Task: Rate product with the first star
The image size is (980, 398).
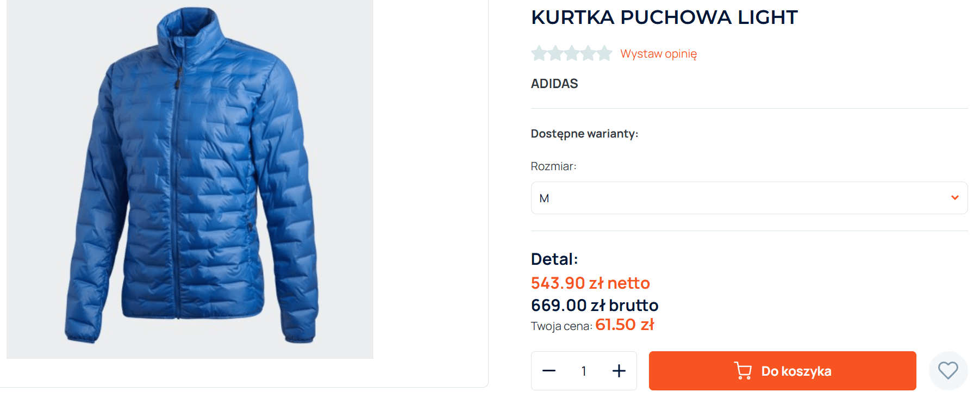Action: pyautogui.click(x=539, y=53)
